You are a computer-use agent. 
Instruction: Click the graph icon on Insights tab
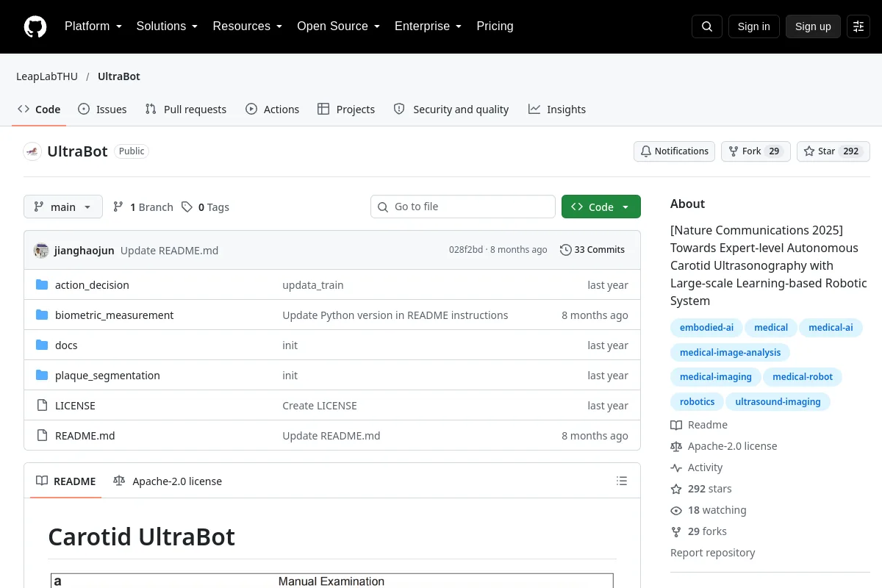coord(534,109)
